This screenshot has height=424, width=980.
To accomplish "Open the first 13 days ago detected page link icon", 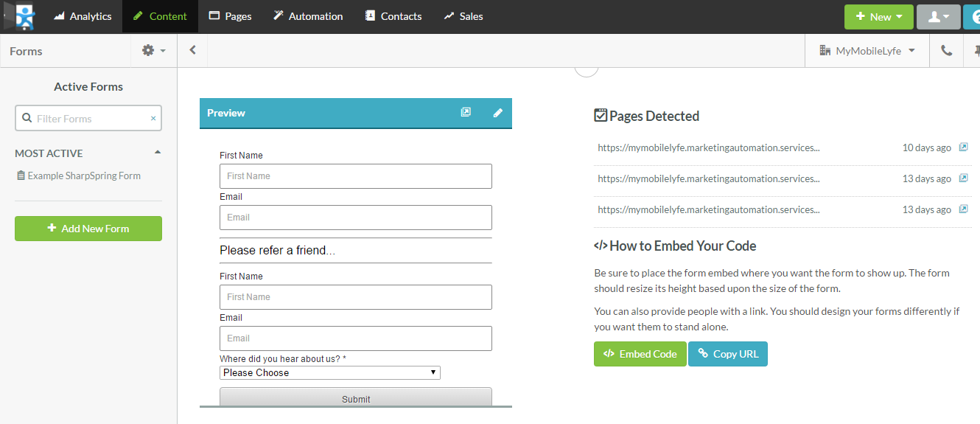I will click(x=963, y=178).
